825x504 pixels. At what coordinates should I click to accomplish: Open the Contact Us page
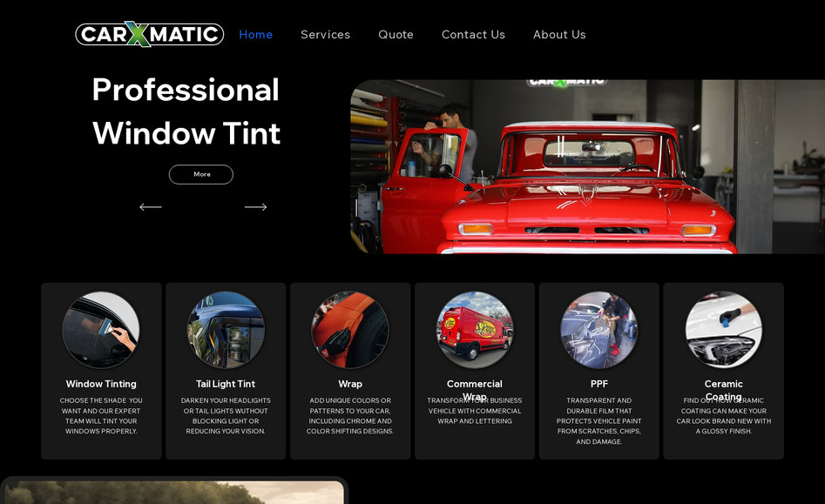pyautogui.click(x=473, y=35)
